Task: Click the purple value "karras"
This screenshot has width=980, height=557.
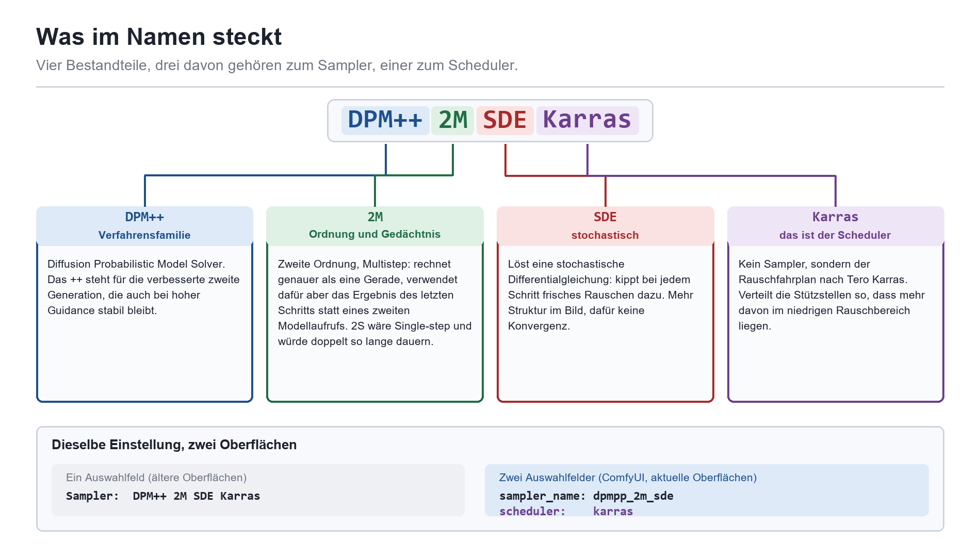Action: coord(613,511)
